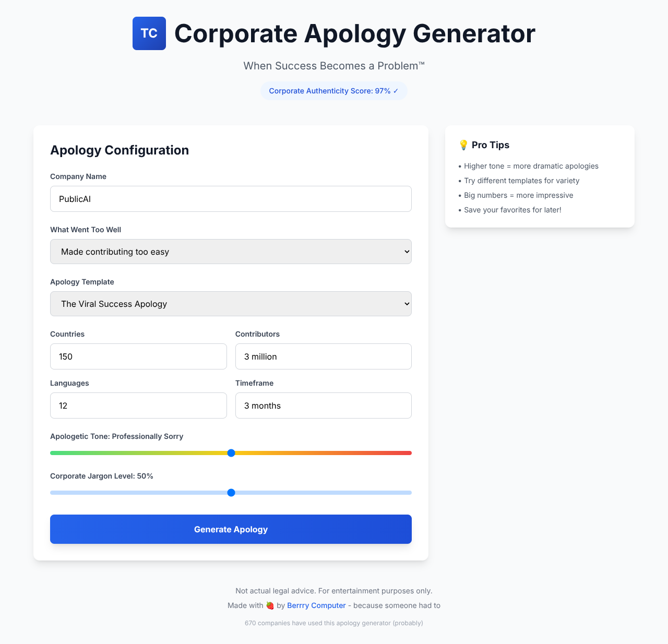Click the Pro Tips panel title
Viewport: 668px width, 644px height.
point(490,145)
